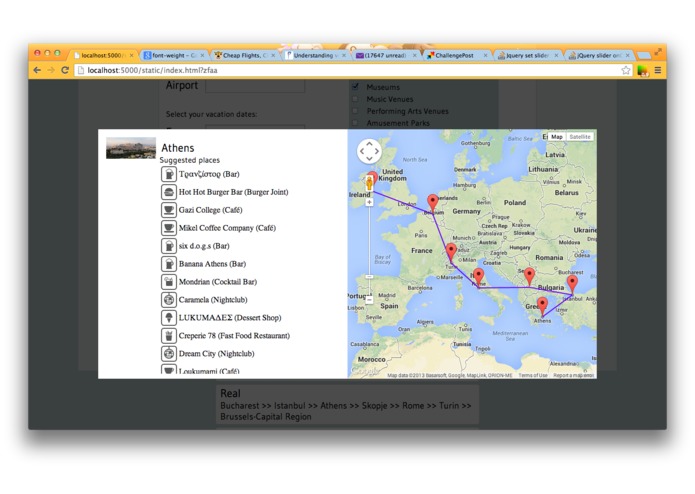Viewport: 695px width, 494px height.
Task: Click the Athens photo thumbnail
Action: [131, 148]
